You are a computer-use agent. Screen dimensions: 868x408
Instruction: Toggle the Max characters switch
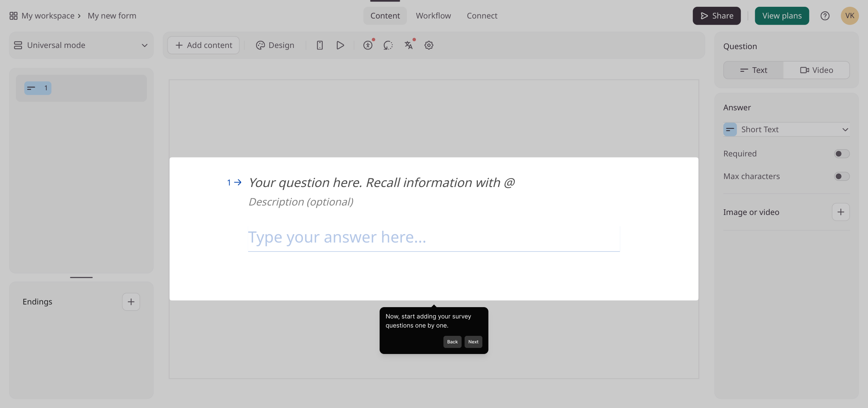click(x=842, y=176)
